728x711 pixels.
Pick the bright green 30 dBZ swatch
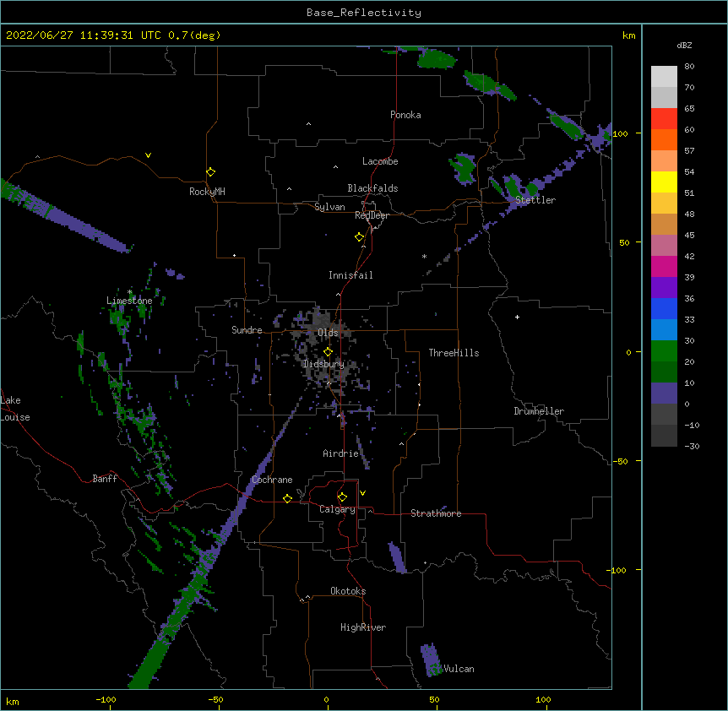(664, 351)
